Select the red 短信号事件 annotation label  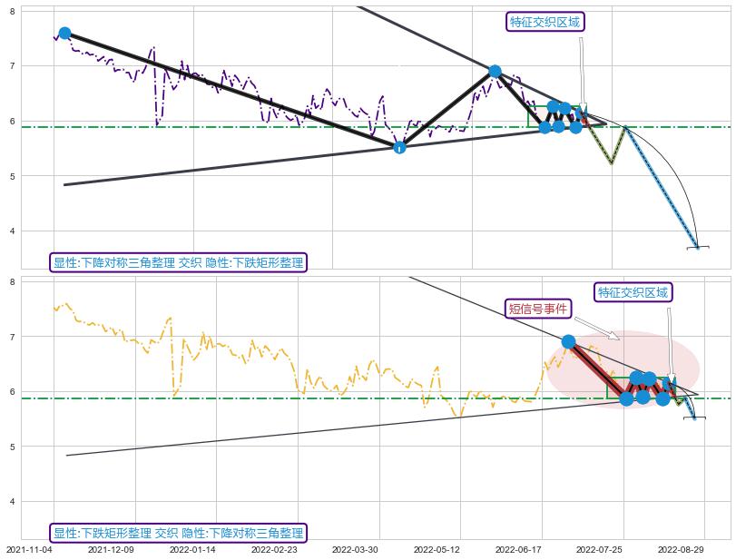(537, 309)
